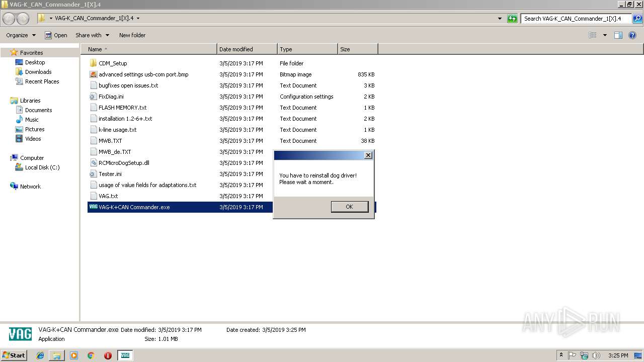Click the folder path dropdown arrow in address bar

138,19
